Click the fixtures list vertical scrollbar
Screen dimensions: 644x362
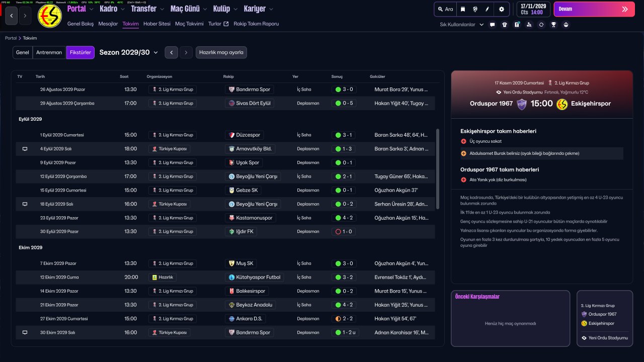pyautogui.click(x=438, y=169)
